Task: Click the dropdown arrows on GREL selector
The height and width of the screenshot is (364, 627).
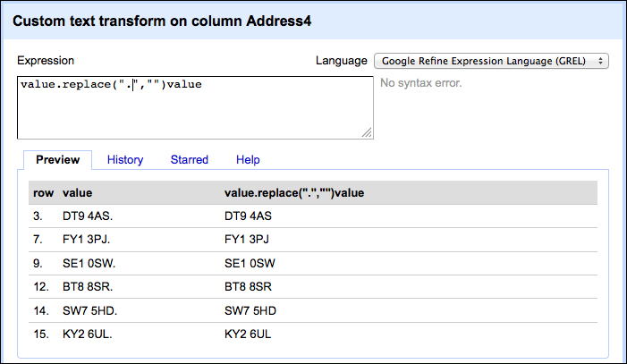Action: point(600,61)
